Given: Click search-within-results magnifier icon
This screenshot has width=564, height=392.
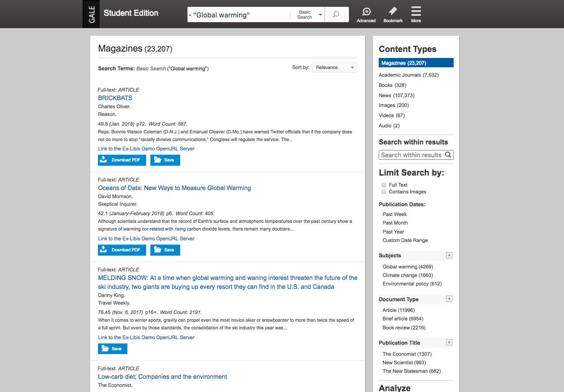Looking at the screenshot, I should (x=448, y=155).
